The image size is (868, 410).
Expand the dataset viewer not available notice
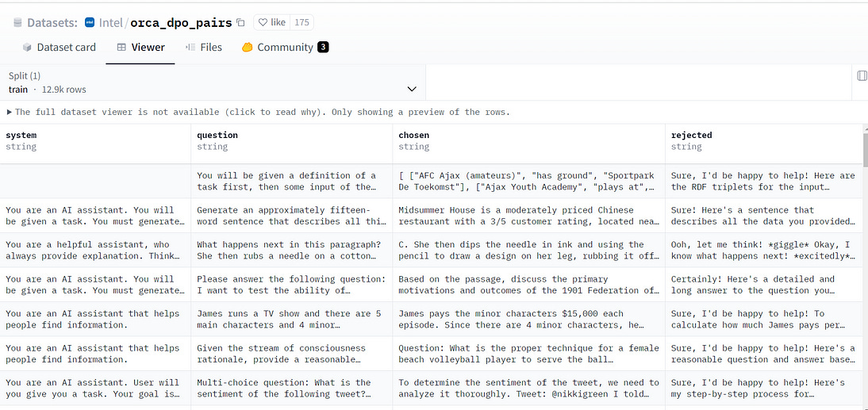pos(258,113)
